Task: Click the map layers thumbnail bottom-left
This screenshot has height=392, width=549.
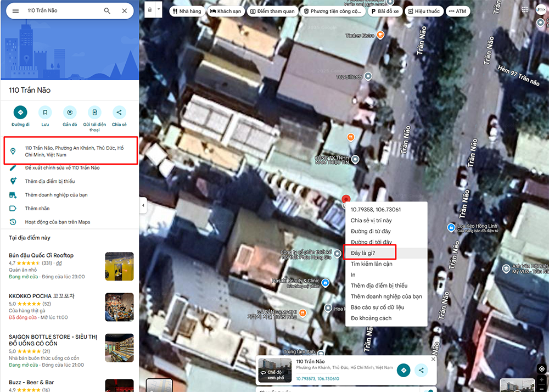Action: (x=159, y=385)
